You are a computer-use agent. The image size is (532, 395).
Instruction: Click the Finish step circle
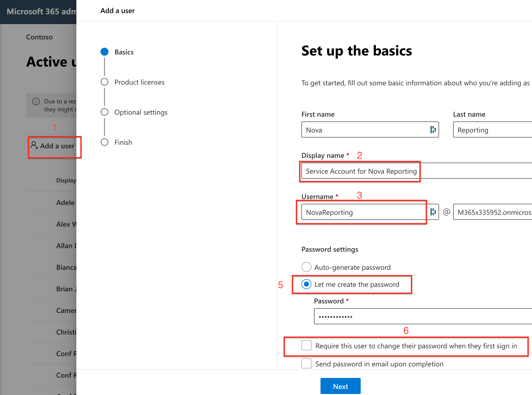[104, 142]
